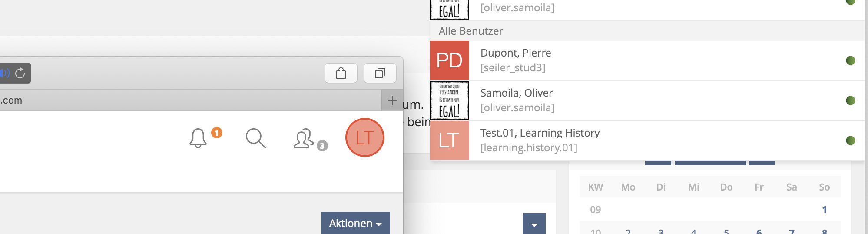
Task: Click the PD avatar thumbnail
Action: [x=449, y=60]
